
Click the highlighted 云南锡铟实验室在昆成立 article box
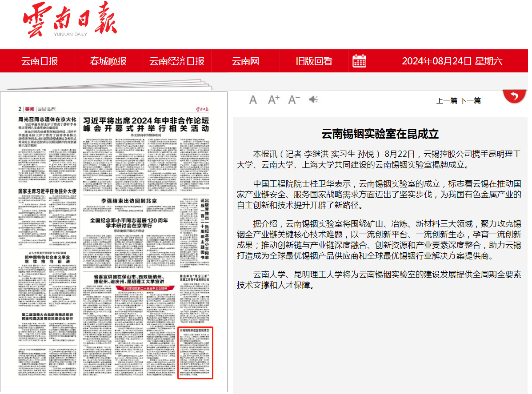pyautogui.click(x=196, y=353)
